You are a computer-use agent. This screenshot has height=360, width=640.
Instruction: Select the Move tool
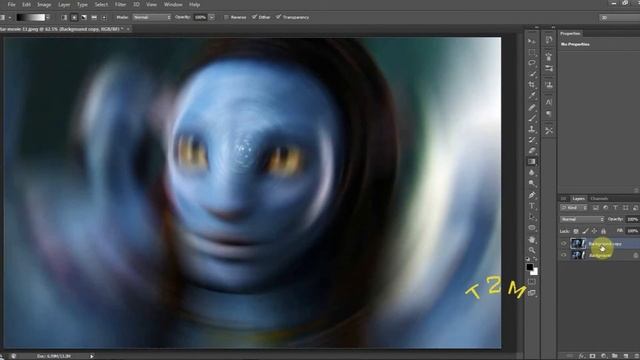coord(531,41)
